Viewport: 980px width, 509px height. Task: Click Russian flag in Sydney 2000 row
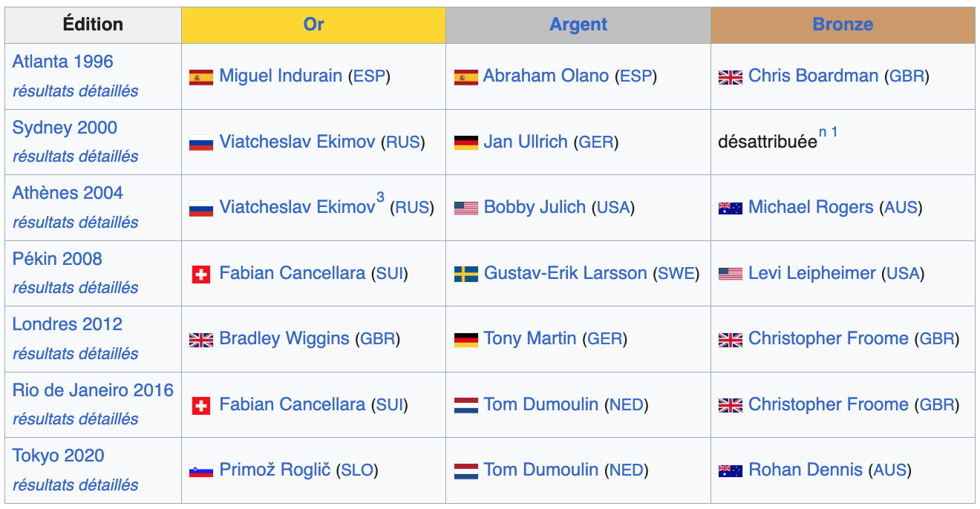pyautogui.click(x=201, y=142)
